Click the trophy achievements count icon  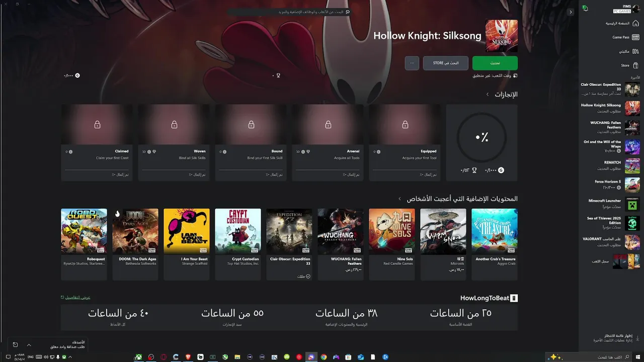tap(278, 75)
